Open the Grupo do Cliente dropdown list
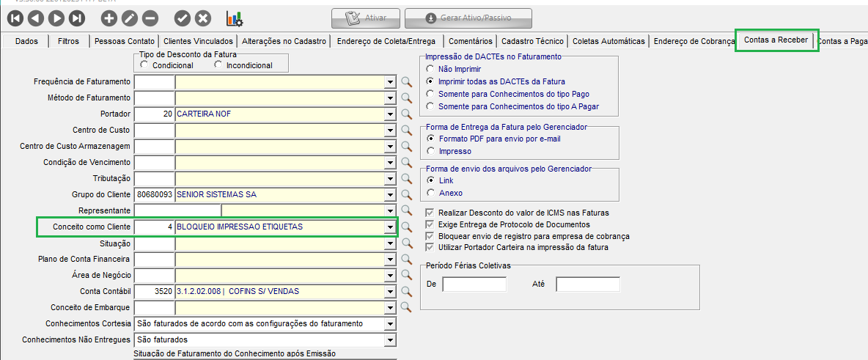Screen dimensions: 868x360 click(x=390, y=195)
